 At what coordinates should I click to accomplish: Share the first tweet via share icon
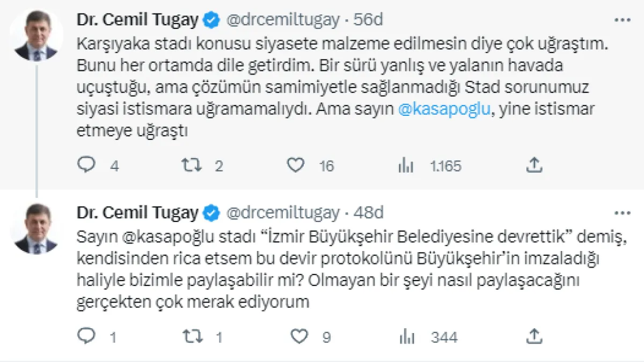533,165
